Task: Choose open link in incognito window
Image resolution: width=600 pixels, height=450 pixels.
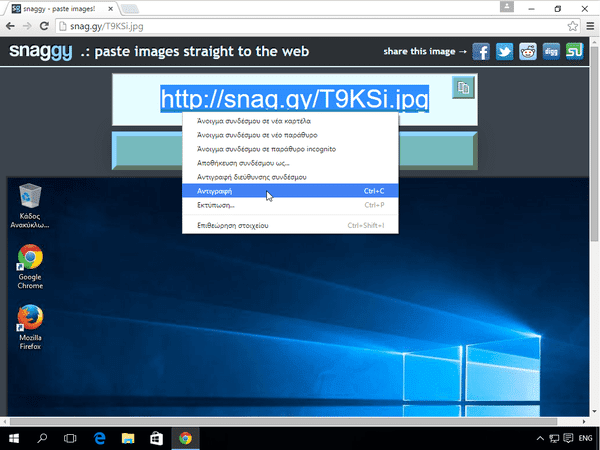Action: [290, 149]
